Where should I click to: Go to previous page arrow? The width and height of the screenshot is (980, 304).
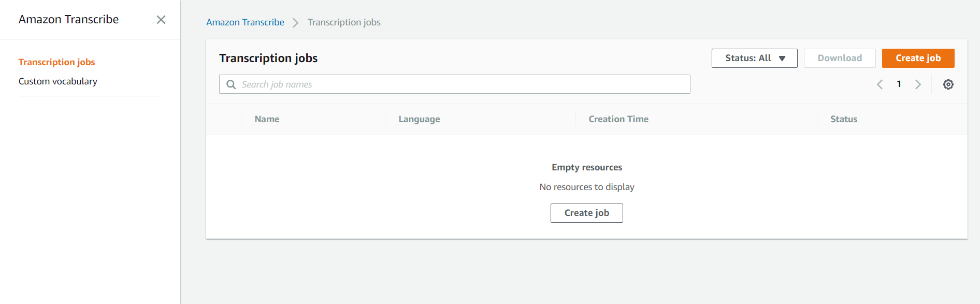[880, 84]
